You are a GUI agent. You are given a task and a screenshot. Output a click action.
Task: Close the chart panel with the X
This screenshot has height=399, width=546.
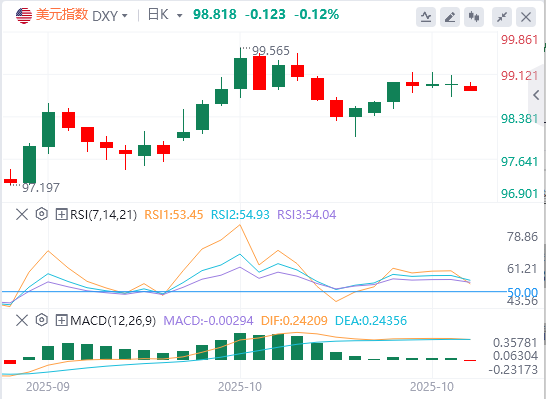[526, 17]
